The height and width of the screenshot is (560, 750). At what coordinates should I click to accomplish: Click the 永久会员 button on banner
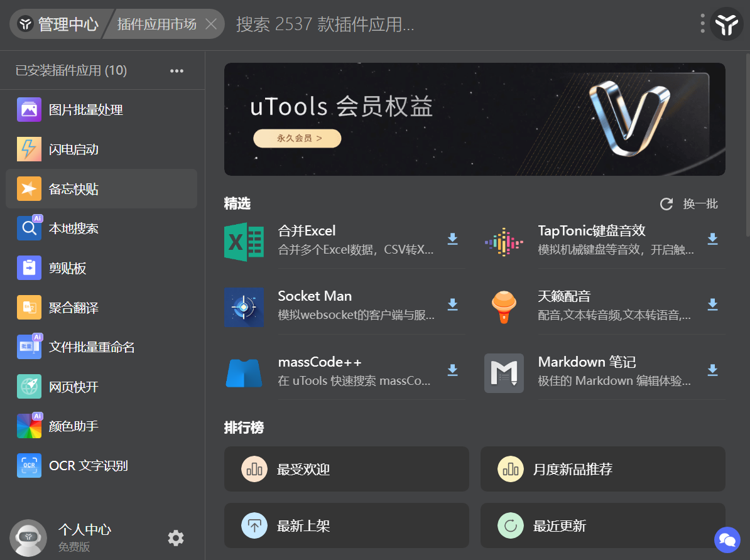pos(297,138)
